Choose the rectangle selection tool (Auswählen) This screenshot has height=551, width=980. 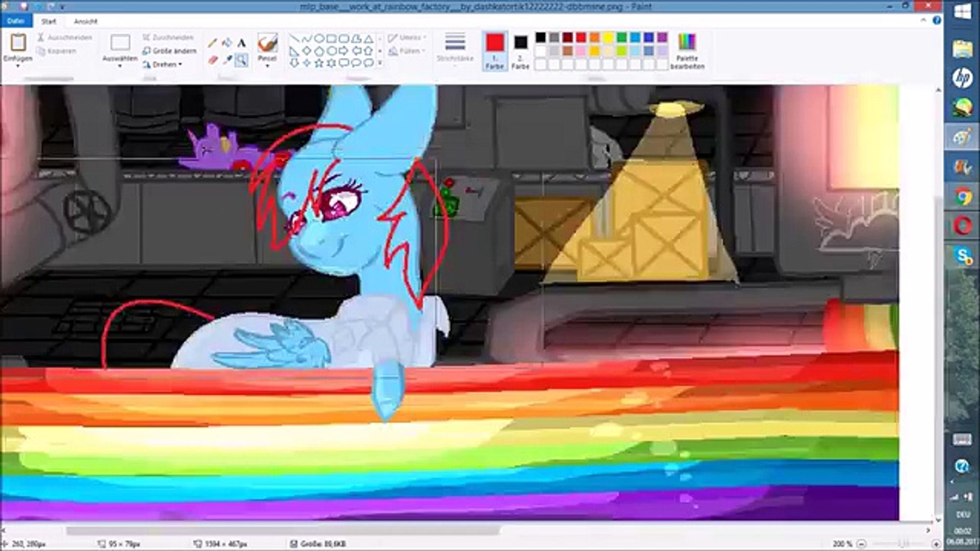(120, 43)
